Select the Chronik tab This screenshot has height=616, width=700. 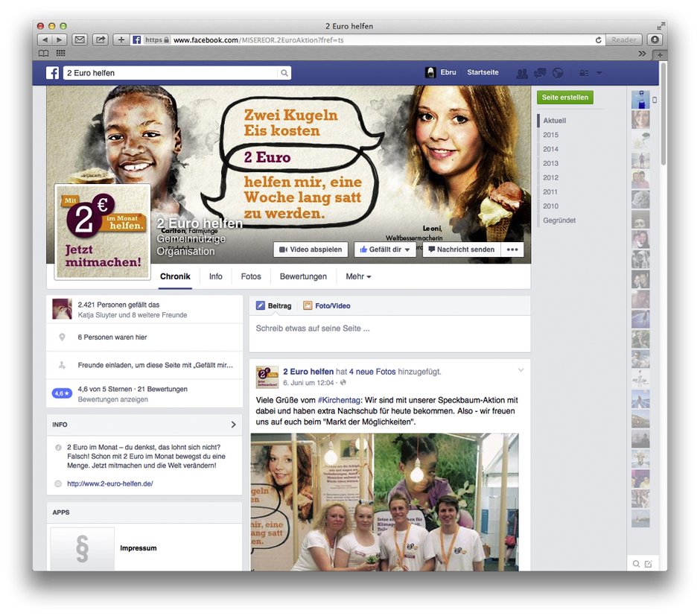(175, 277)
